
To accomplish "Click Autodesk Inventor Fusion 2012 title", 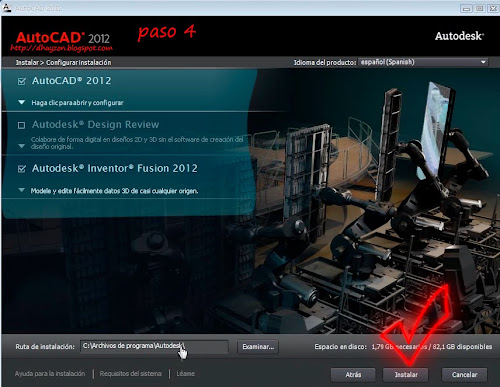I will (x=115, y=168).
